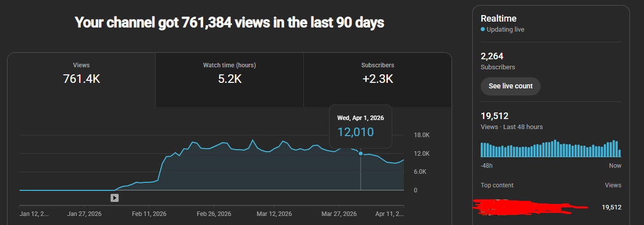Click the Wed, Apr 1, 2026 tooltip date
Image resolution: width=644 pixels, height=225 pixels.
[x=360, y=118]
